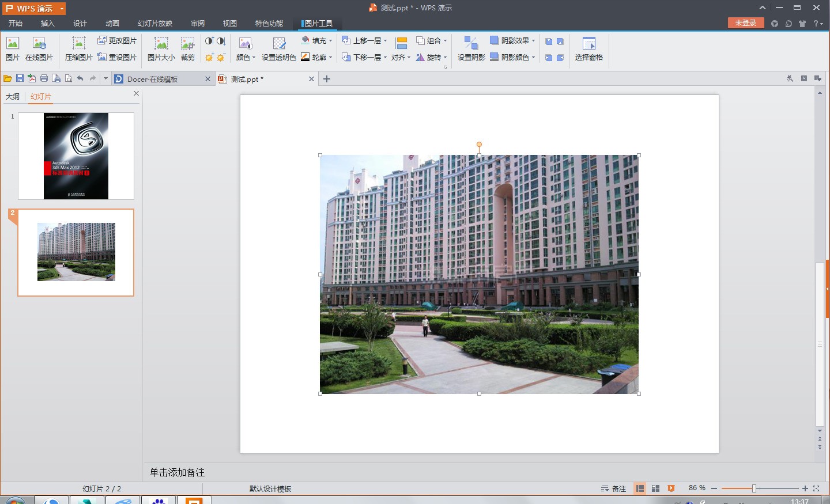Click 单击添加备注 to add notes
830x504 pixels.
tap(178, 472)
